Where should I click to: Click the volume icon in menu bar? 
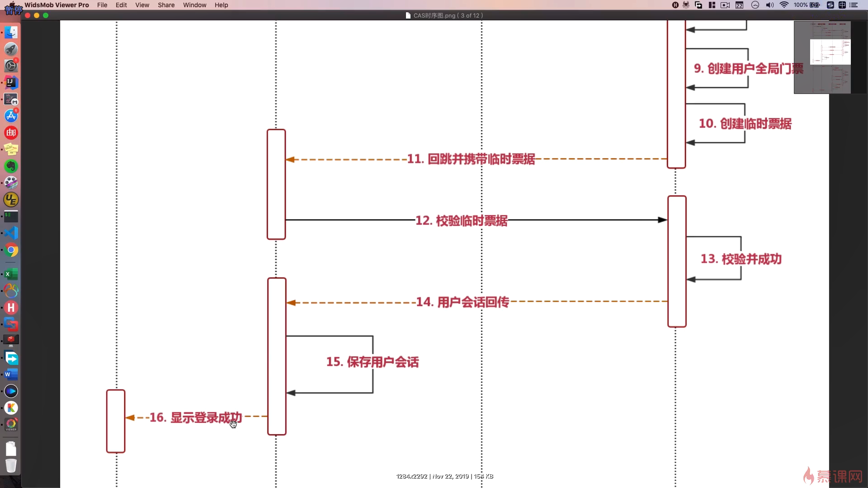[x=769, y=5]
